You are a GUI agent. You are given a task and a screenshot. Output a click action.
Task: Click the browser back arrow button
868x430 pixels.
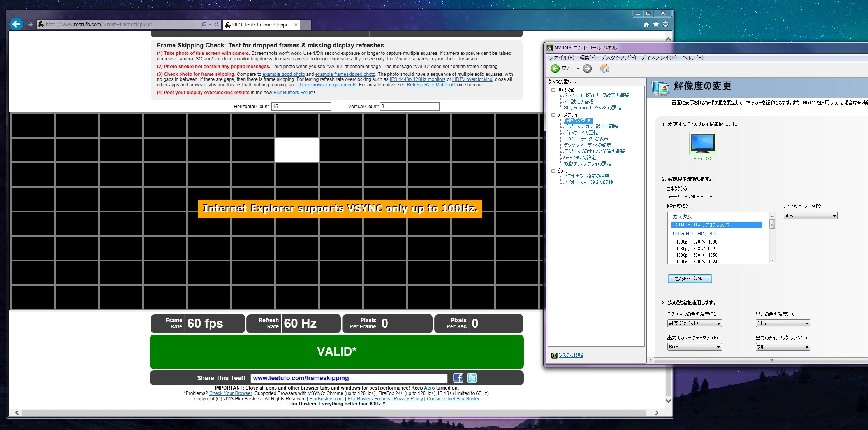pyautogui.click(x=16, y=24)
